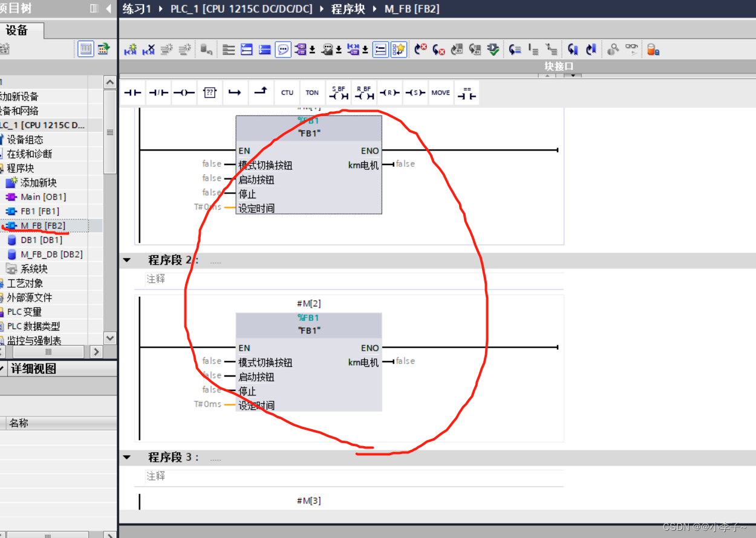The height and width of the screenshot is (538, 756).
Task: Toggle project tree table view button
Action: coord(86,49)
